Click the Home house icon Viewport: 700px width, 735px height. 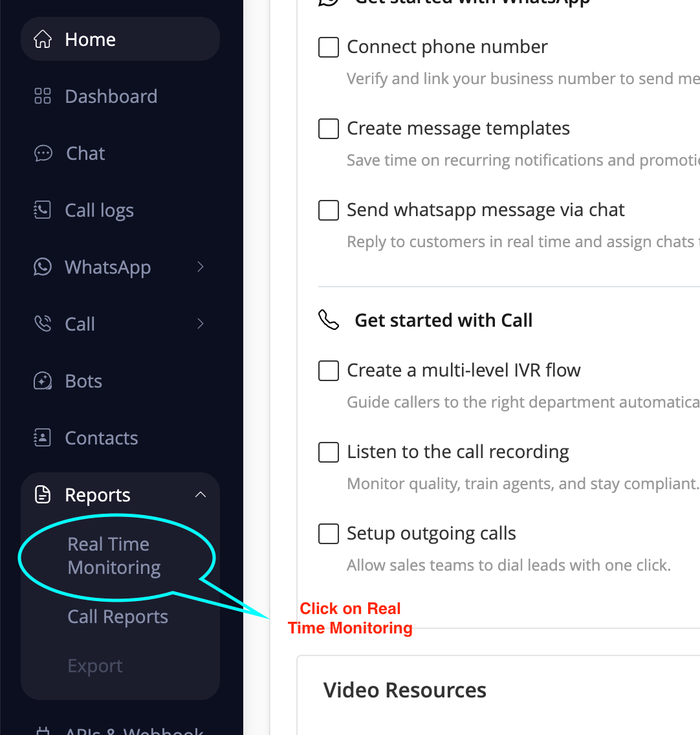(x=43, y=39)
